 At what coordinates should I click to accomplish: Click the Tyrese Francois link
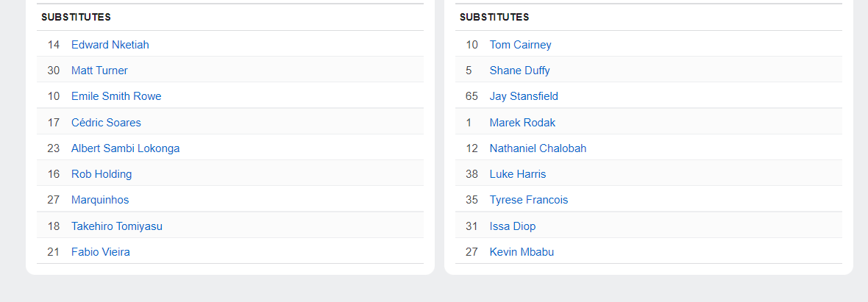529,200
